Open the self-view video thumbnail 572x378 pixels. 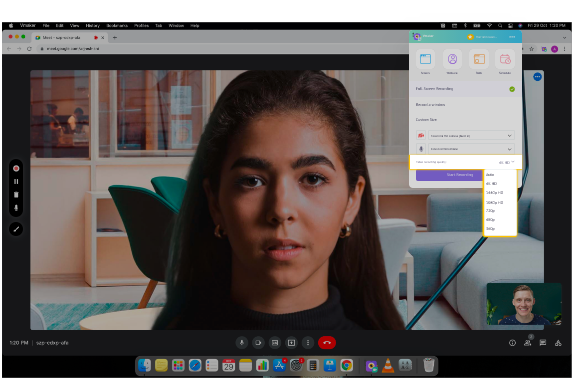coord(524,304)
